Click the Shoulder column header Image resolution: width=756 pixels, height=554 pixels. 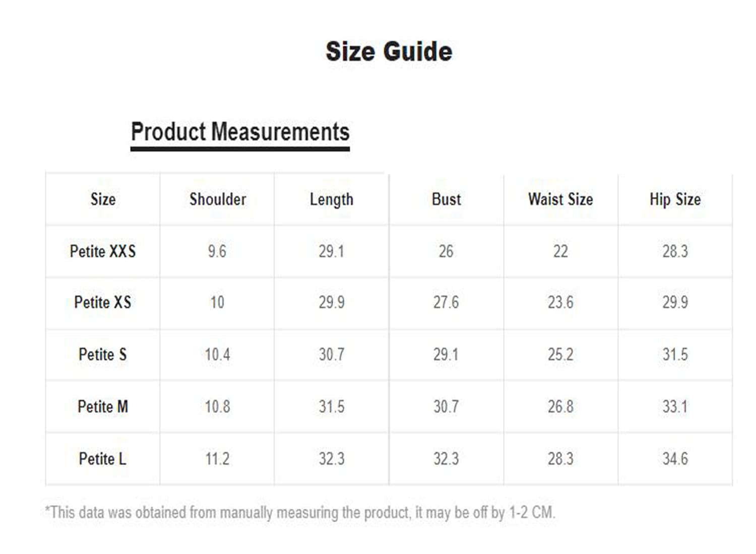[218, 199]
